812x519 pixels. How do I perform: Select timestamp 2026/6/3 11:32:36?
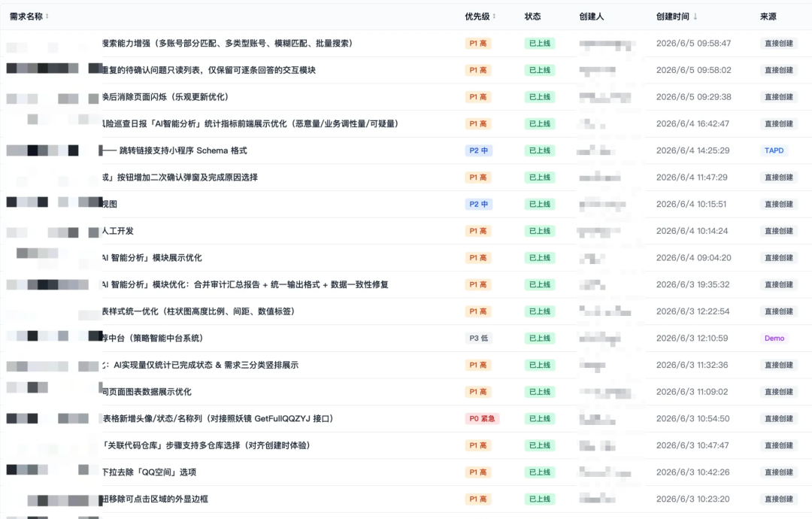692,365
